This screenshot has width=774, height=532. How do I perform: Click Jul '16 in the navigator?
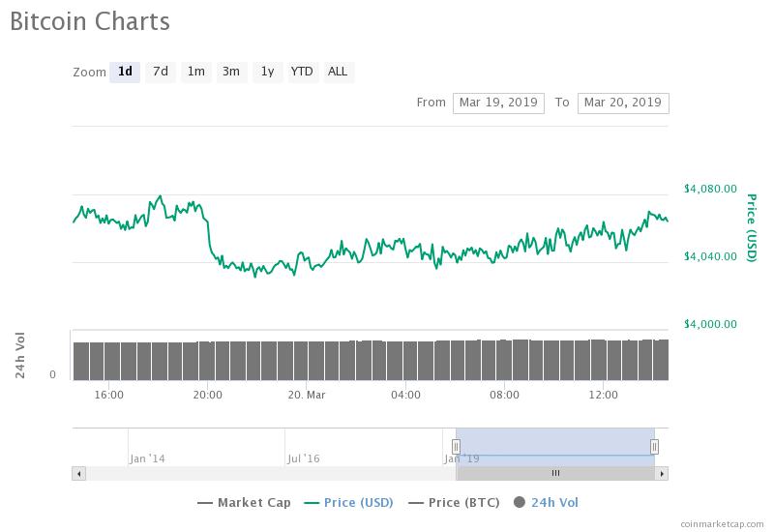(304, 458)
